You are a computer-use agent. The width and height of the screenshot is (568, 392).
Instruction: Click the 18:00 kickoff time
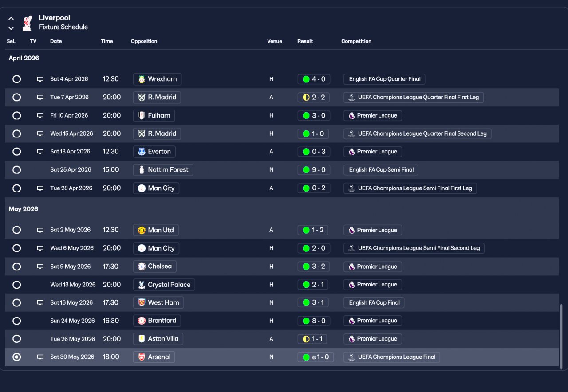pos(111,357)
